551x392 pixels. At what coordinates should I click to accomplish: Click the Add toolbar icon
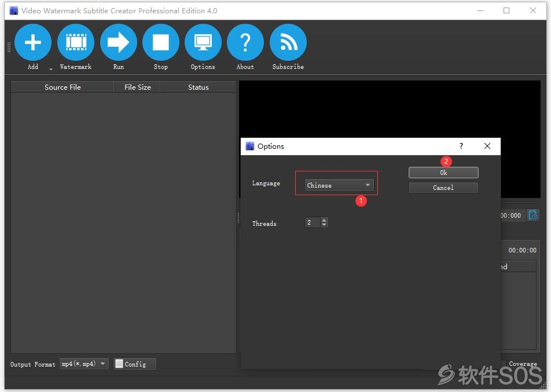click(x=32, y=42)
